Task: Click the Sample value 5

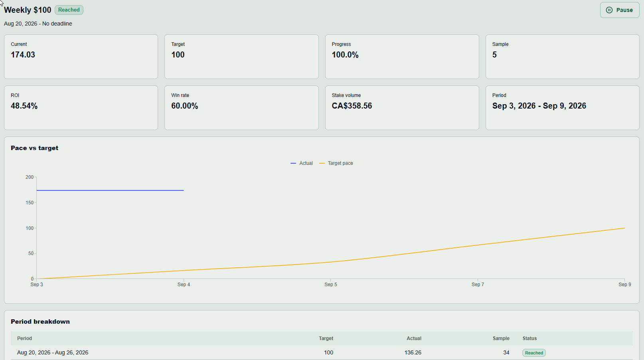Action: tap(494, 55)
